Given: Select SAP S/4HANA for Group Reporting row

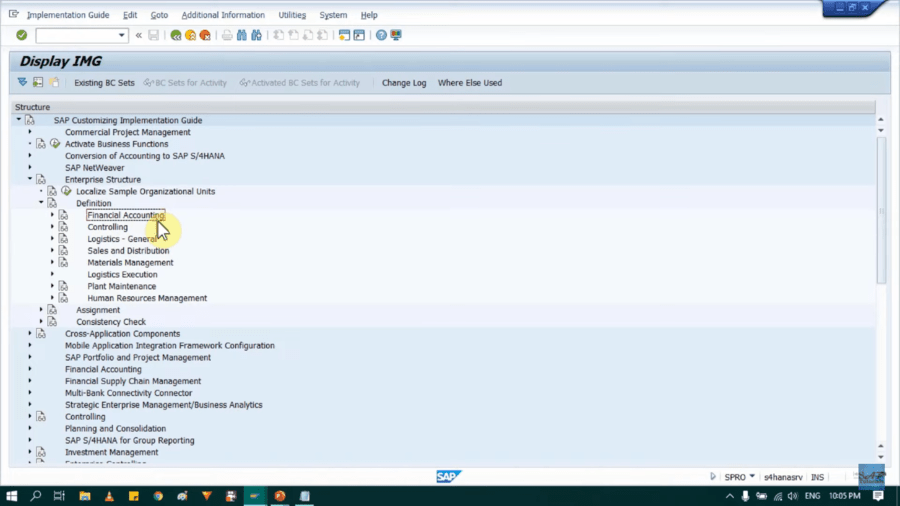Looking at the screenshot, I should pos(130,441).
